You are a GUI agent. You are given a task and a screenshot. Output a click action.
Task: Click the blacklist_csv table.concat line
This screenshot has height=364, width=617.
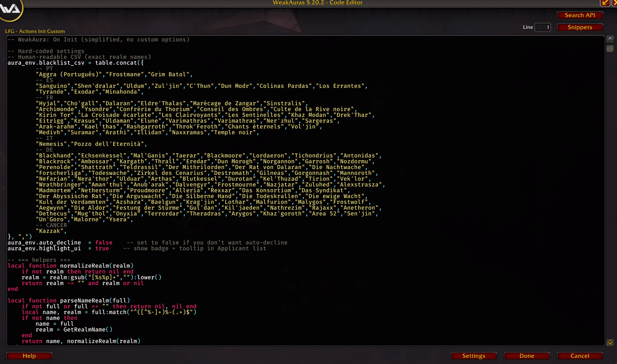click(76, 63)
